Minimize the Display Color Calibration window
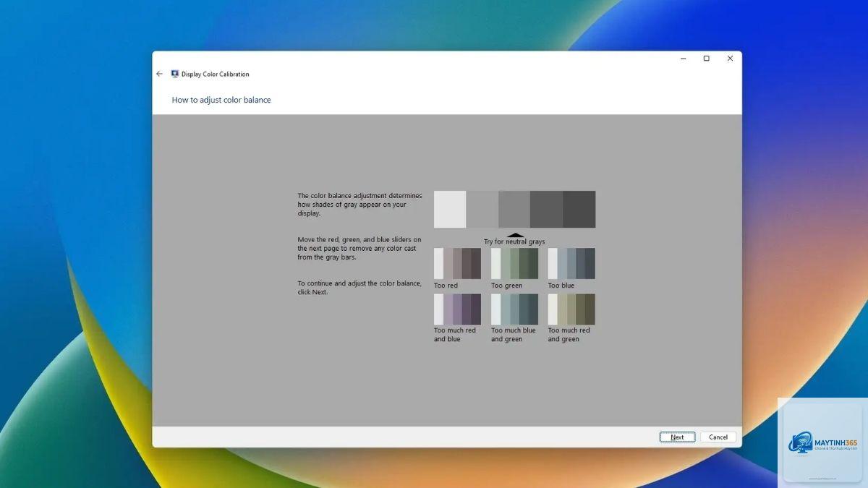The width and height of the screenshot is (868, 488). [682, 59]
